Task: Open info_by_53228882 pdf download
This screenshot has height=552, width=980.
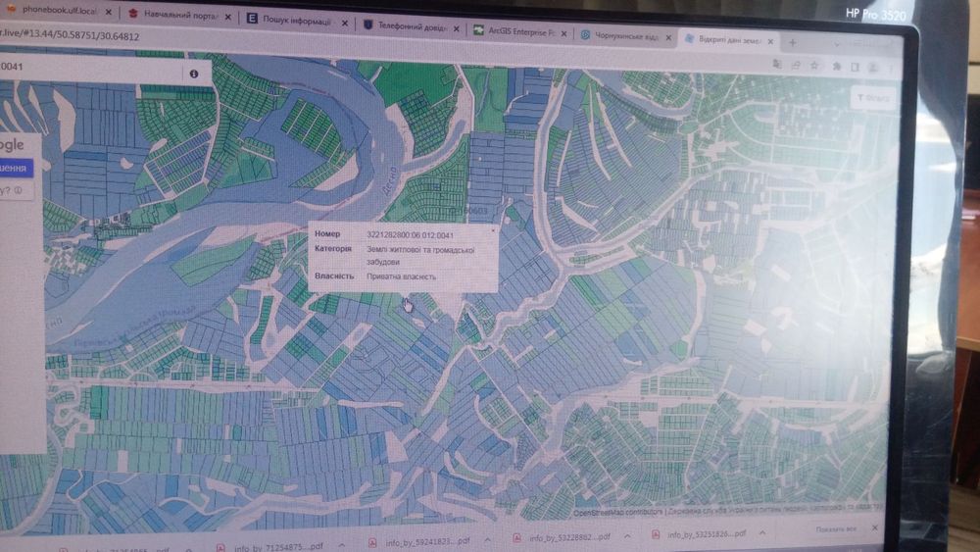Action: tap(563, 537)
